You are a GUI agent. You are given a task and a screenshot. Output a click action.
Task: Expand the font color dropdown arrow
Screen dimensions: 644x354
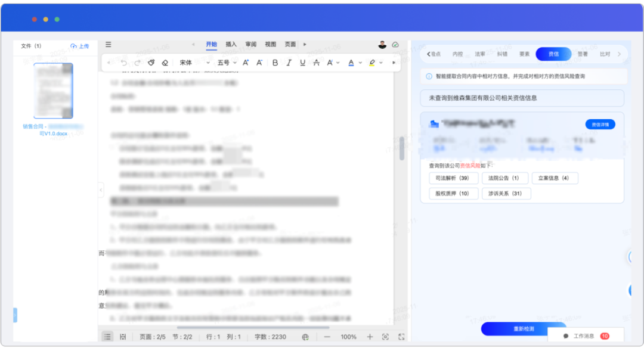[360, 63]
